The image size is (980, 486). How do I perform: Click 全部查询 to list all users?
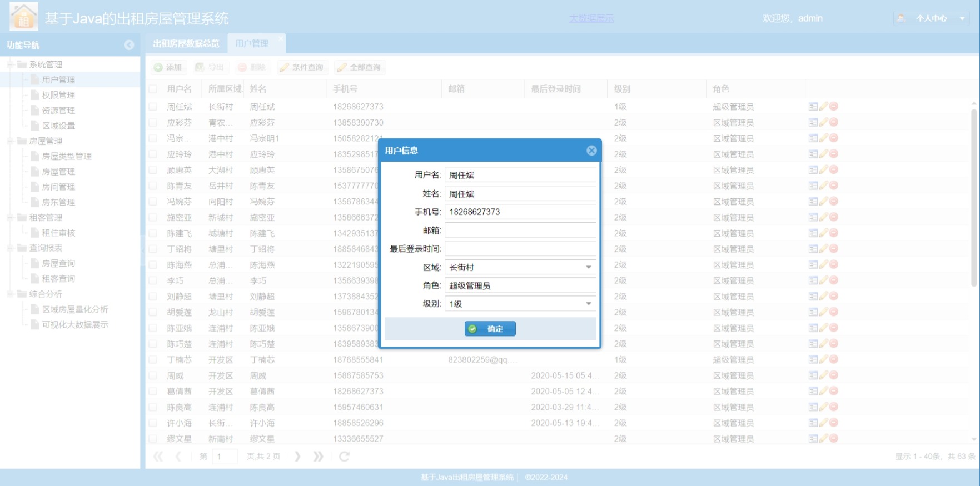pos(360,67)
